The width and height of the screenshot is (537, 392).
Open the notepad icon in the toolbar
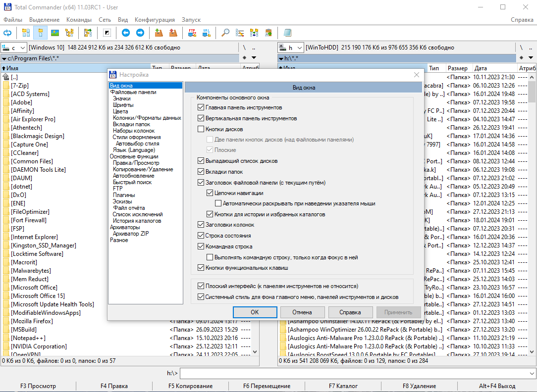click(x=287, y=33)
